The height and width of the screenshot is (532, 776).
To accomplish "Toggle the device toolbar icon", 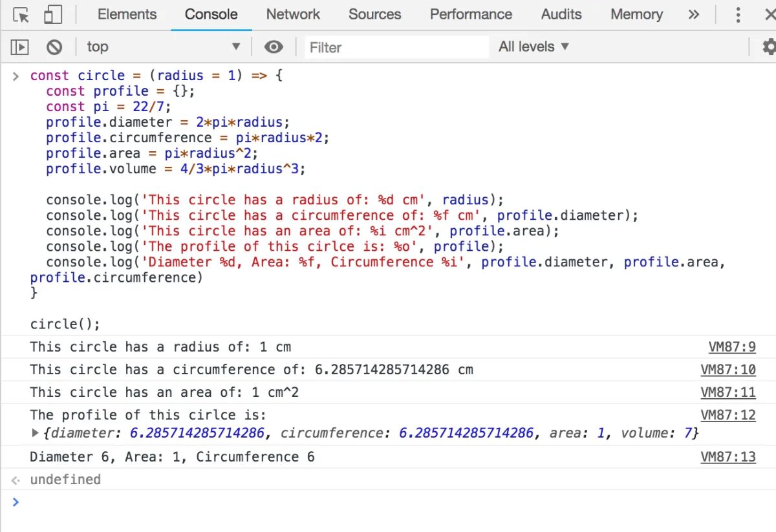I will (53, 15).
